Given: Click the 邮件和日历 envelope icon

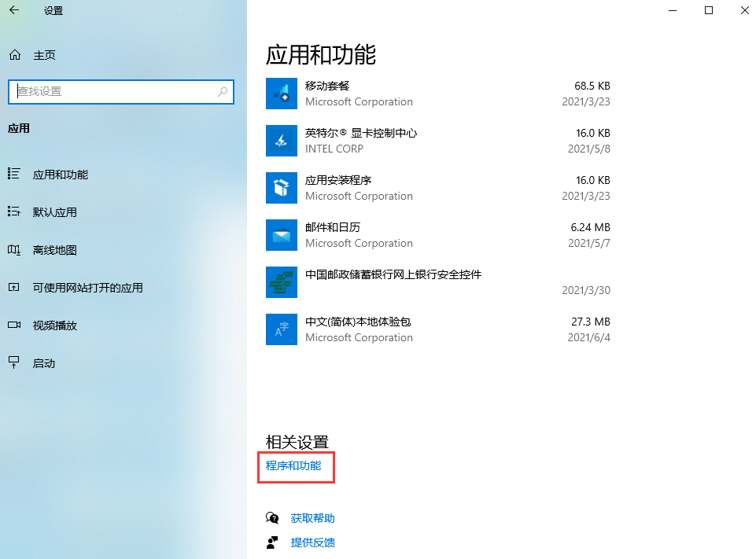Looking at the screenshot, I should (282, 235).
